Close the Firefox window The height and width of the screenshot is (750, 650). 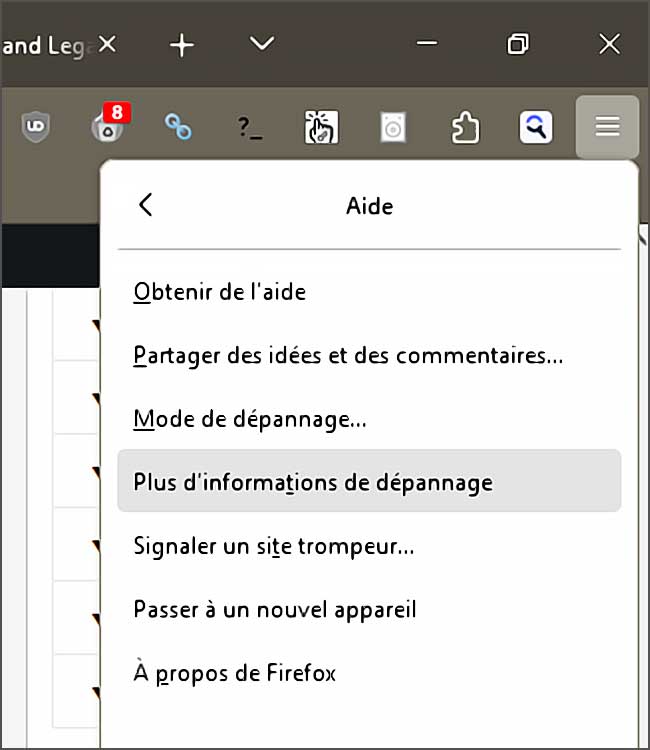609,44
